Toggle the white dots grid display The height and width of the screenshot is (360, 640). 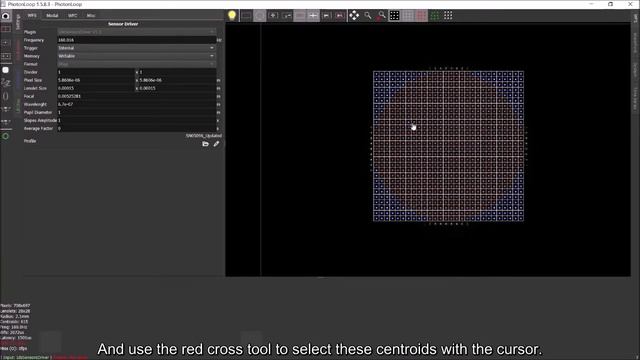tap(394, 16)
